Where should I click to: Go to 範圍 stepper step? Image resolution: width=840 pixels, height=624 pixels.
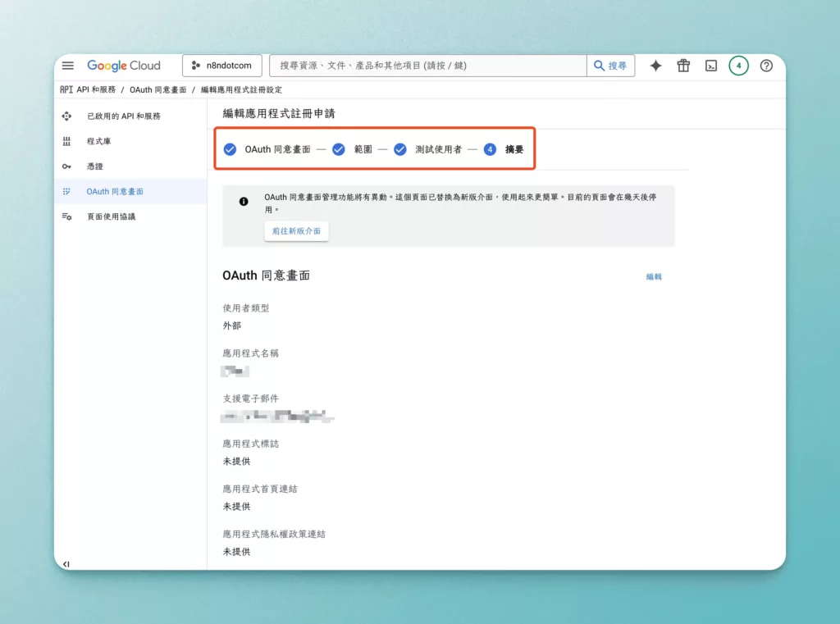pyautogui.click(x=352, y=149)
